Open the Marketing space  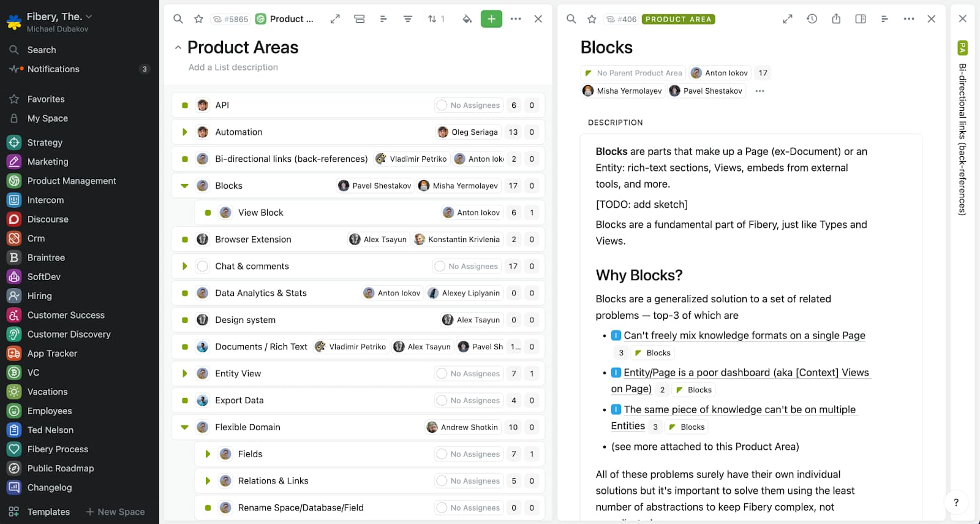coord(48,162)
